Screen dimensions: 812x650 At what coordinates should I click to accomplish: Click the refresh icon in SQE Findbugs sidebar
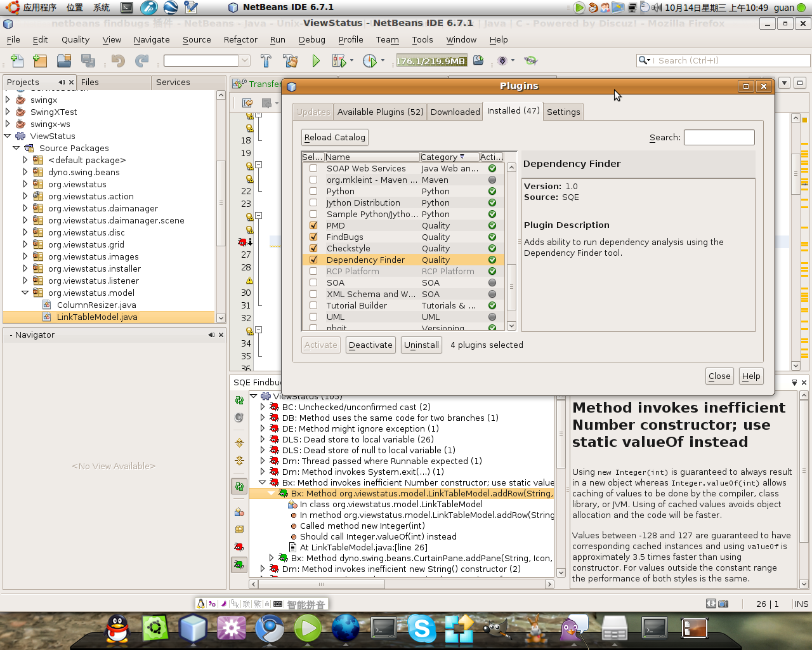tap(239, 400)
